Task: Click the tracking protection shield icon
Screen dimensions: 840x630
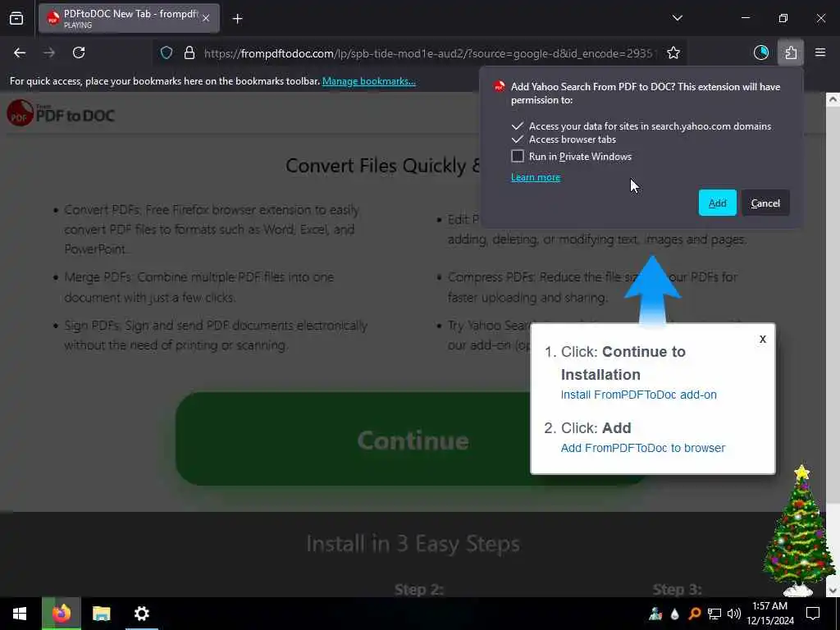Action: pyautogui.click(x=167, y=53)
